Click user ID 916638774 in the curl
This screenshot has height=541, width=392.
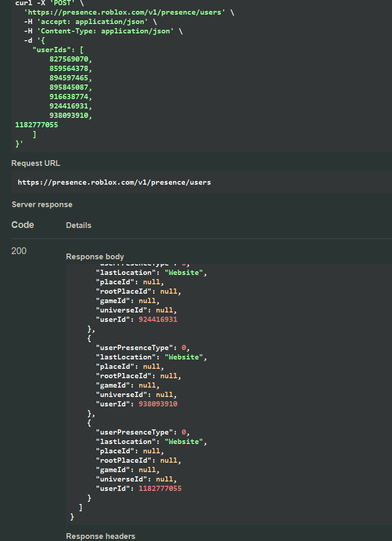click(x=70, y=97)
